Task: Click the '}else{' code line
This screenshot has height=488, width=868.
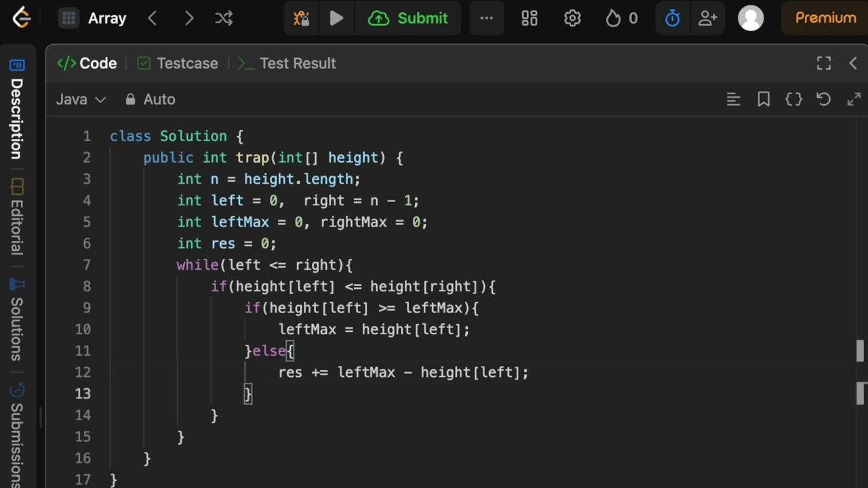Action: tap(269, 351)
